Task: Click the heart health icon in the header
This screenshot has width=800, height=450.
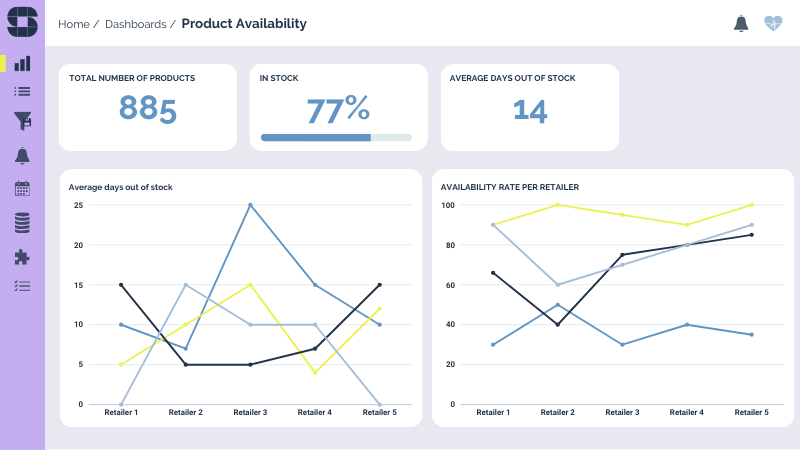Action: (x=773, y=23)
